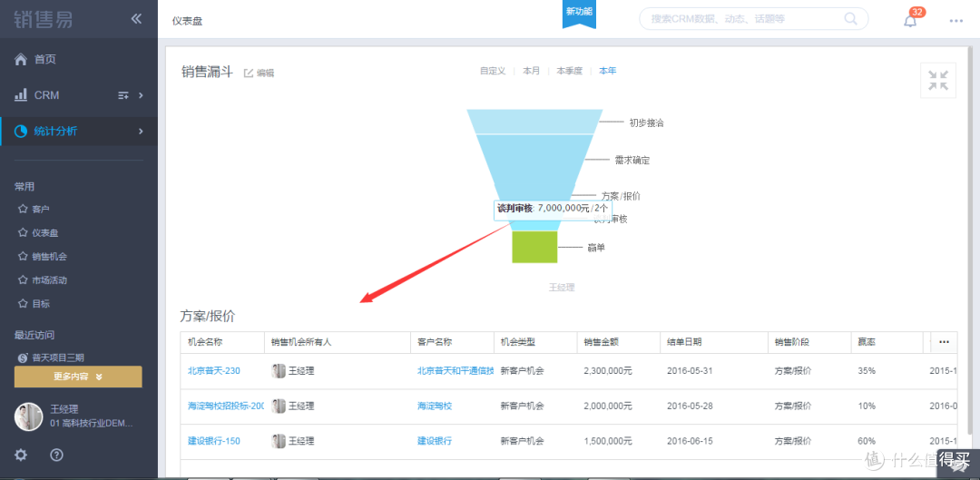Click the 2,300,000元 amount cell
The width and height of the screenshot is (980, 480).
point(607,370)
